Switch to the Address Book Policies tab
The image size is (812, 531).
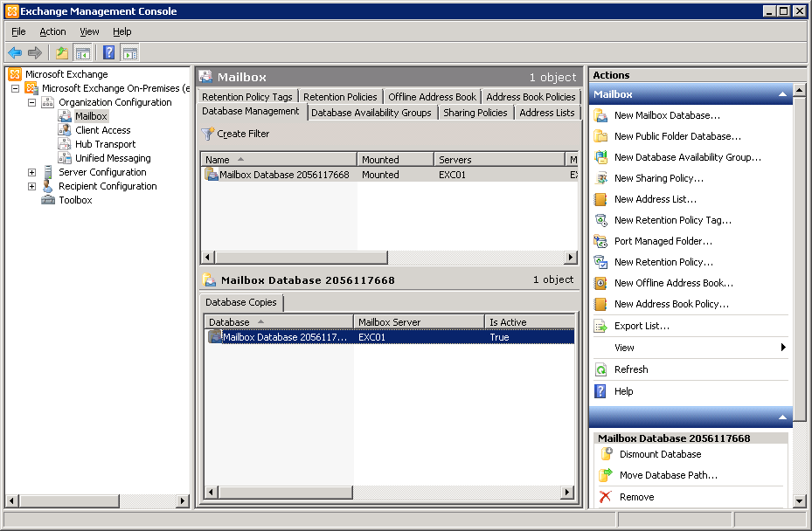tap(531, 97)
